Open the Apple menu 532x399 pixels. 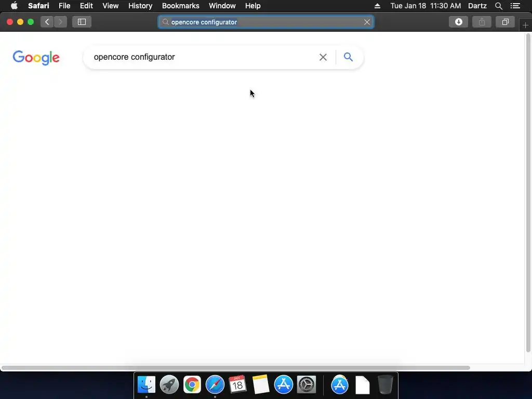(x=14, y=6)
